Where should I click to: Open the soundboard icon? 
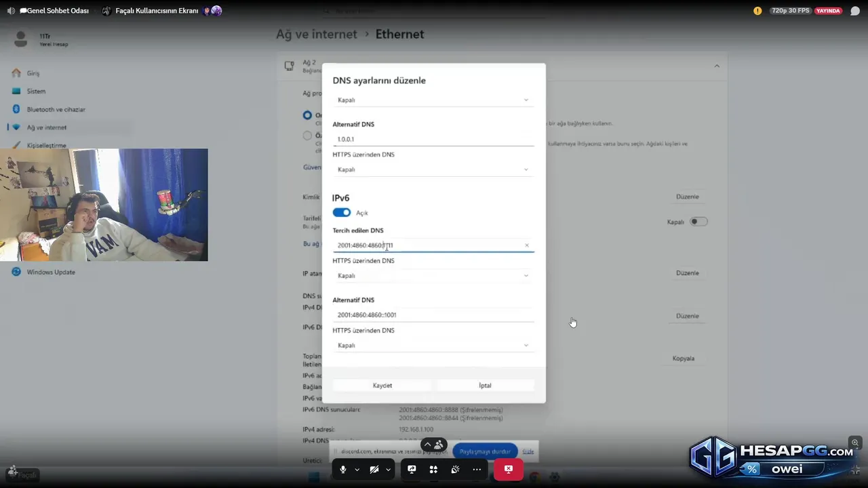point(455,469)
